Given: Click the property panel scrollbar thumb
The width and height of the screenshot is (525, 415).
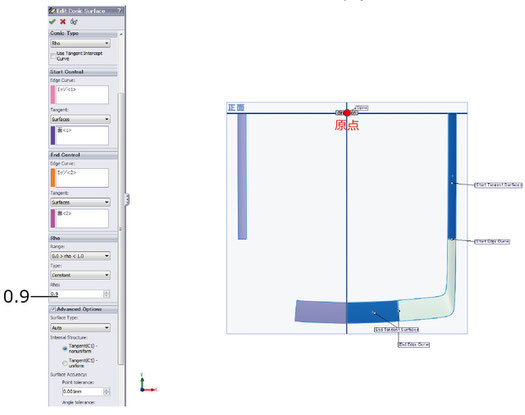Looking at the screenshot, I should (x=121, y=228).
